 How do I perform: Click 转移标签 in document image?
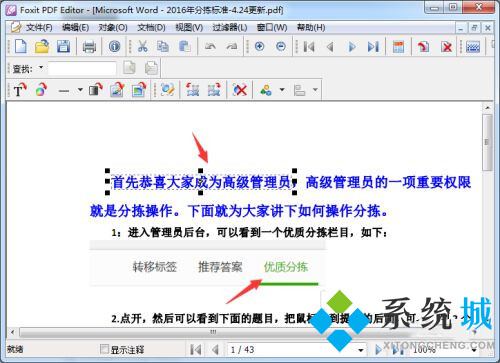(x=155, y=267)
